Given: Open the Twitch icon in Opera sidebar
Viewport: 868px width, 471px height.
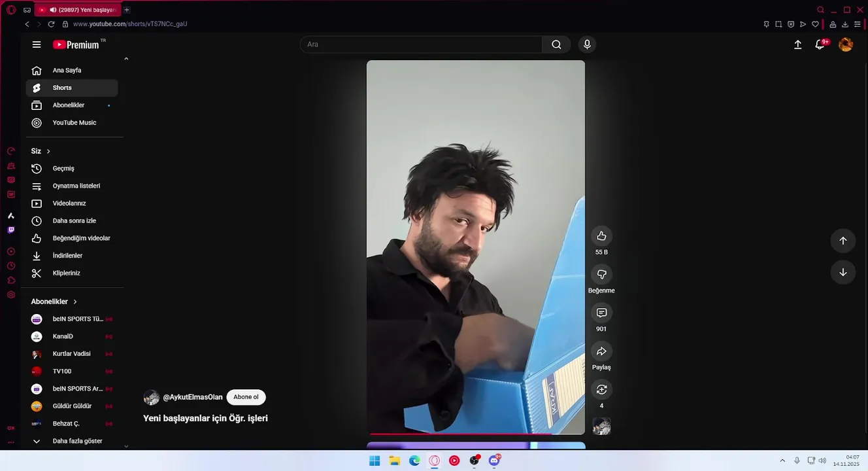Looking at the screenshot, I should [11, 230].
